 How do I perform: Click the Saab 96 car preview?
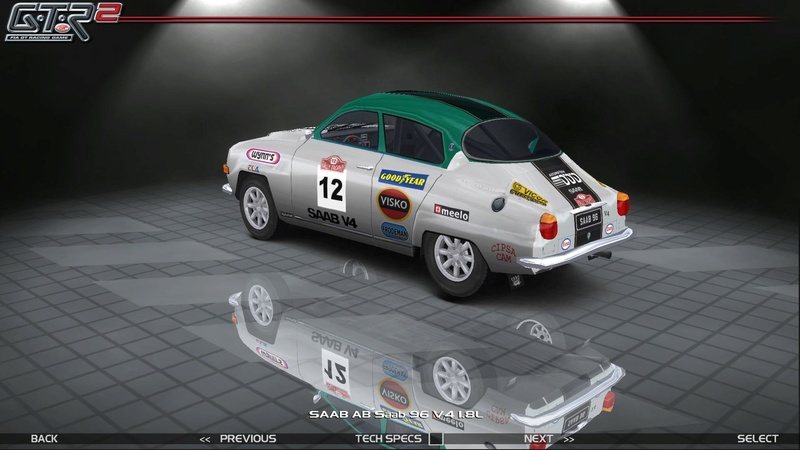[x=428, y=193]
